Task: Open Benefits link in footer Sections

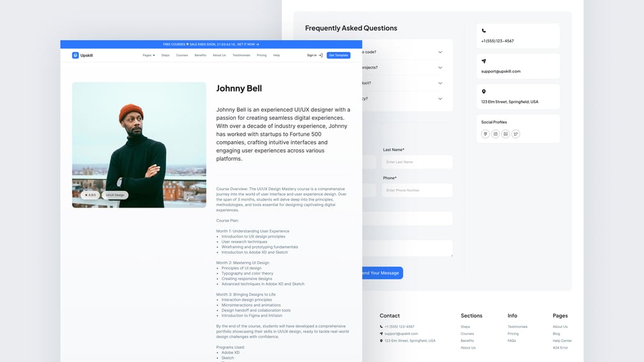Action: tap(467, 341)
